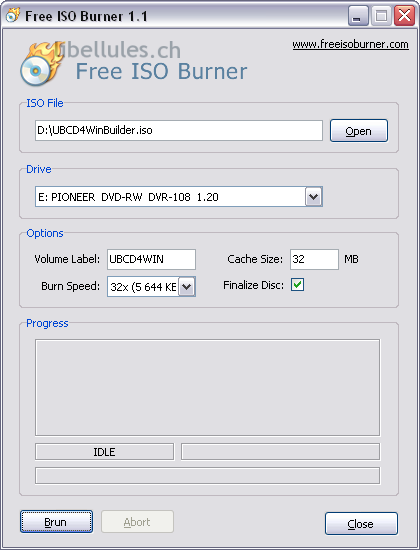Click the Free ISO Burner banner text
This screenshot has width=420, height=550.
point(161,71)
